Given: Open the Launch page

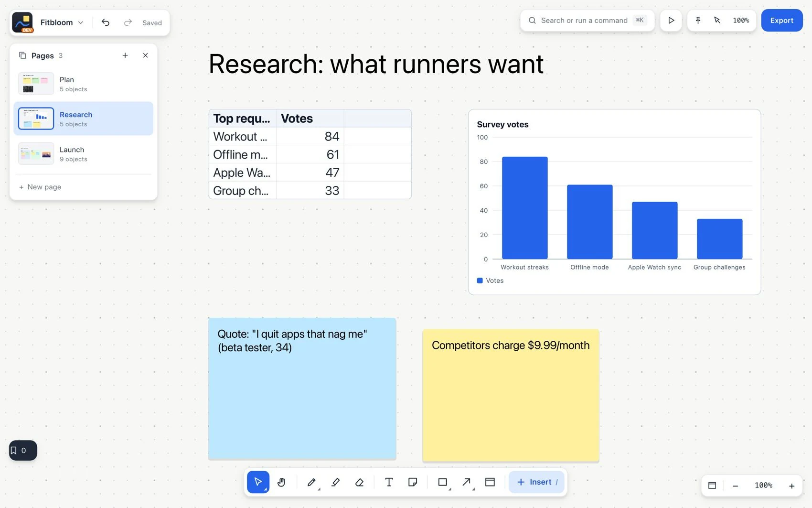Looking at the screenshot, I should coord(84,154).
